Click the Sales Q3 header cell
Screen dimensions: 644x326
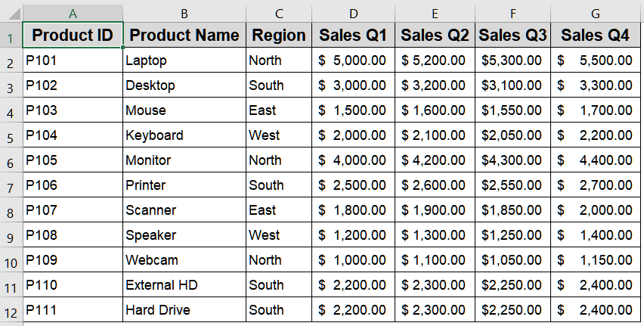click(x=513, y=36)
